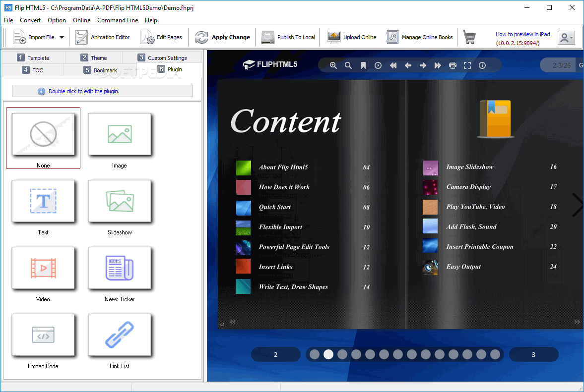Open Edit Pages
The width and height of the screenshot is (584, 392).
[x=161, y=37]
